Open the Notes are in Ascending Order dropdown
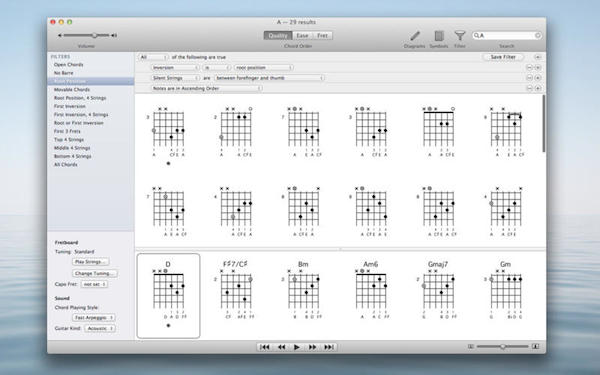The width and height of the screenshot is (600, 375). [x=207, y=88]
